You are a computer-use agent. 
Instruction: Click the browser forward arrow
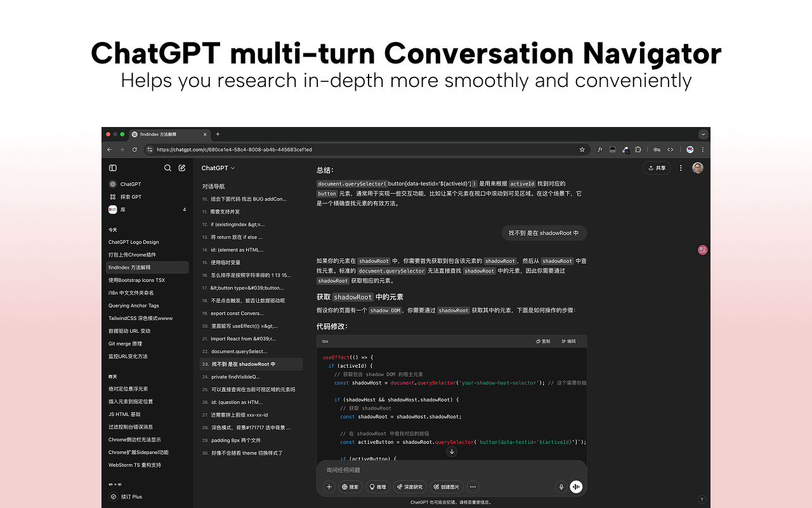pos(122,150)
